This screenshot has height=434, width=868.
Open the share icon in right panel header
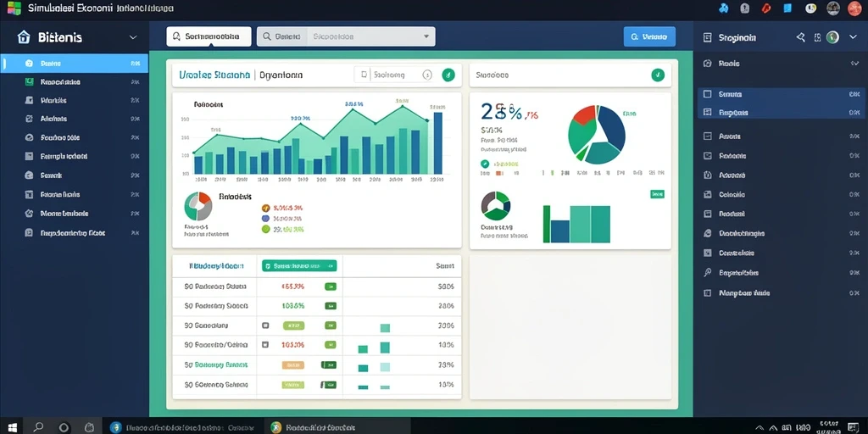800,37
